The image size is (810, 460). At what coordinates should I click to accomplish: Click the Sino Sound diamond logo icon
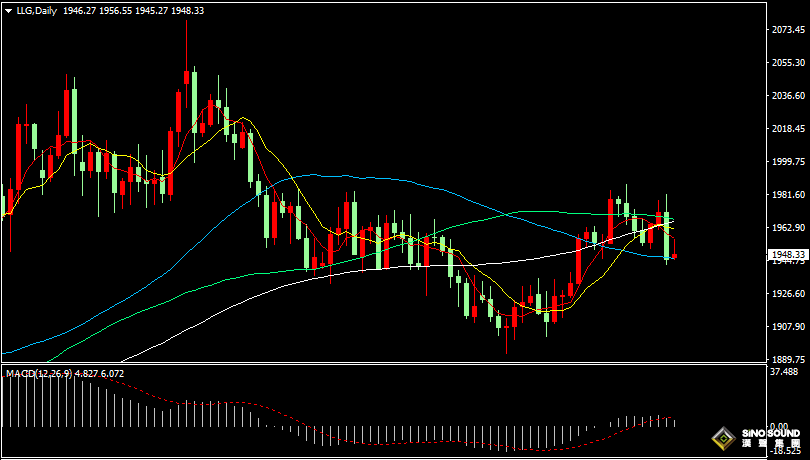pyautogui.click(x=722, y=438)
